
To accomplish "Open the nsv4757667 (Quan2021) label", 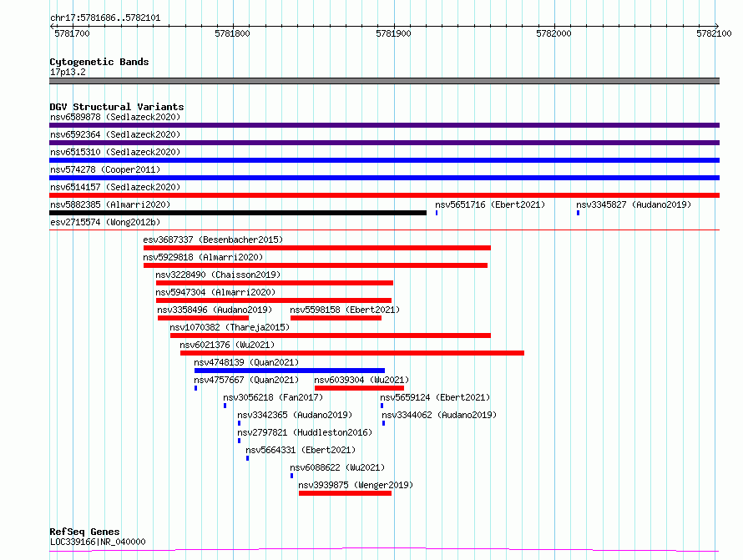I will coord(246,380).
